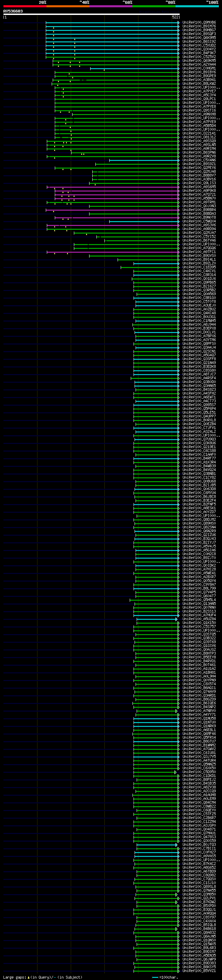This screenshot has width=222, height=980.
Task: Click the cyan ~100% identity color segment
Action: pos(197,6)
